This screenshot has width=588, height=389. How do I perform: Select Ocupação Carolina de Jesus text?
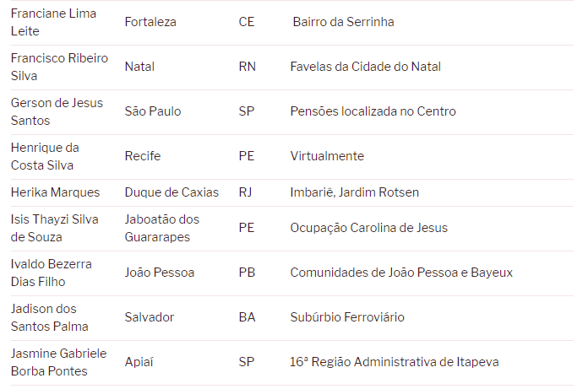click(x=368, y=228)
